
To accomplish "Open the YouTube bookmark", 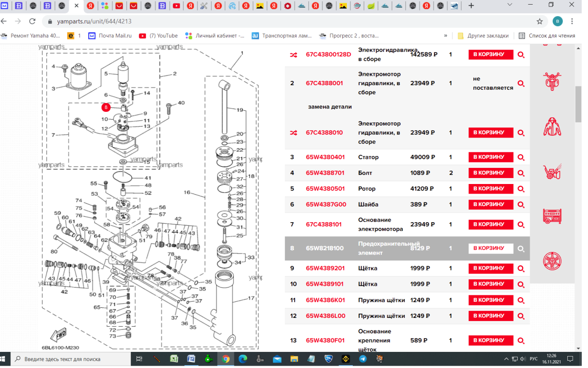I will [158, 35].
